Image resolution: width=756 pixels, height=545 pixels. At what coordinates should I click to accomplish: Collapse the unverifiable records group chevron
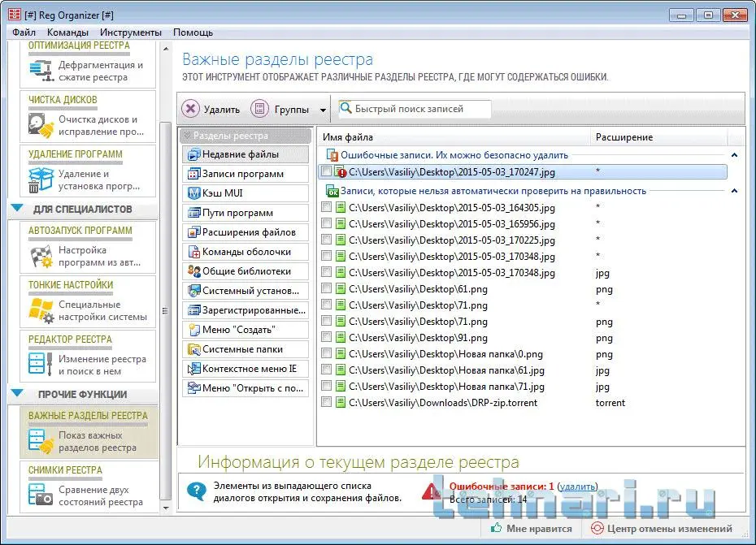pos(734,191)
